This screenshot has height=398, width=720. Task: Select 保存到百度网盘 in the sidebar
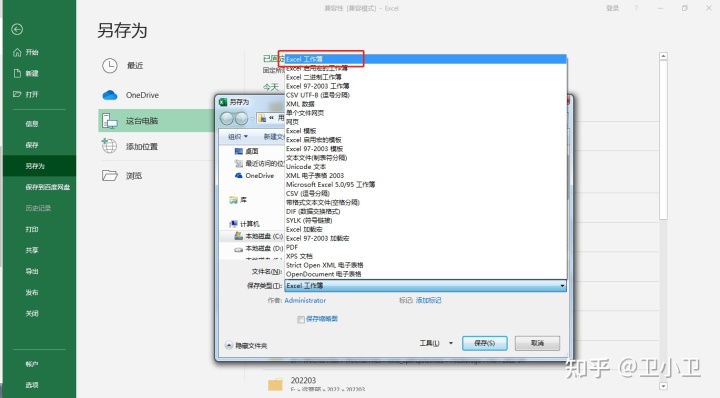[x=48, y=187]
